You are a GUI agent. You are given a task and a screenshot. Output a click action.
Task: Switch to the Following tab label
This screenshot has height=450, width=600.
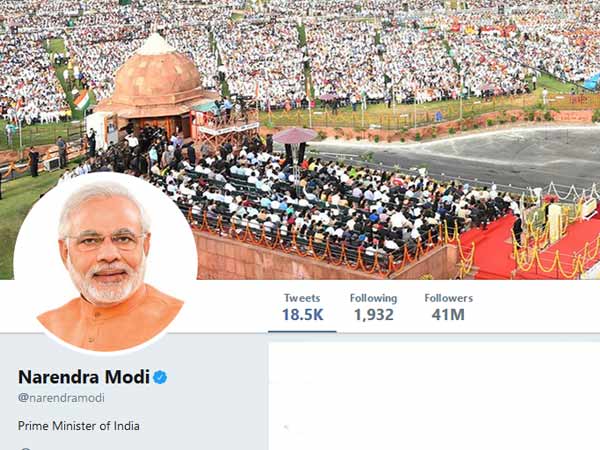click(x=373, y=298)
